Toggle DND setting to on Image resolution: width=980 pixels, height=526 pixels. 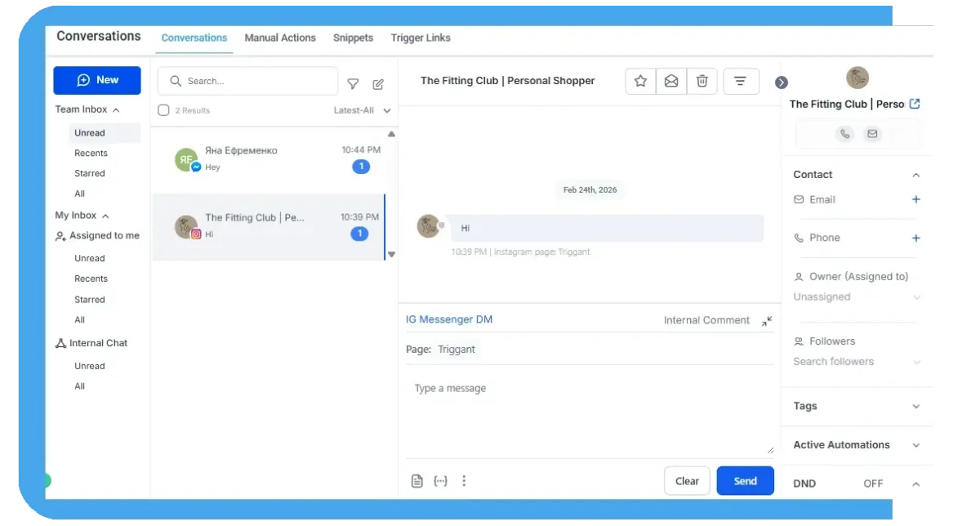point(872,483)
